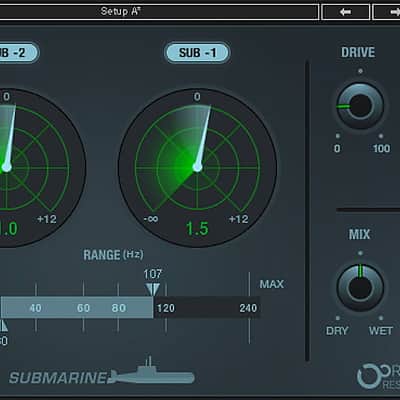Click the 40 mark on range bar
The height and width of the screenshot is (400, 400).
click(x=35, y=308)
